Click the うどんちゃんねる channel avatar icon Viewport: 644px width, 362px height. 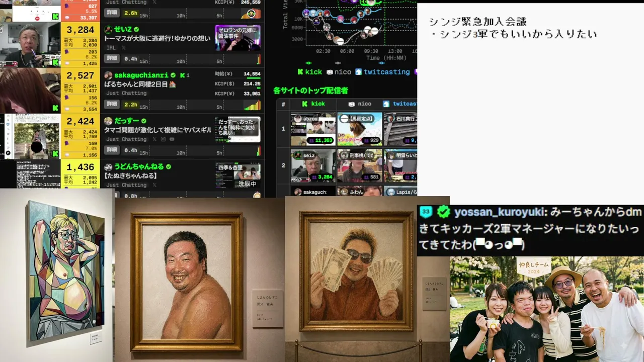pos(108,167)
